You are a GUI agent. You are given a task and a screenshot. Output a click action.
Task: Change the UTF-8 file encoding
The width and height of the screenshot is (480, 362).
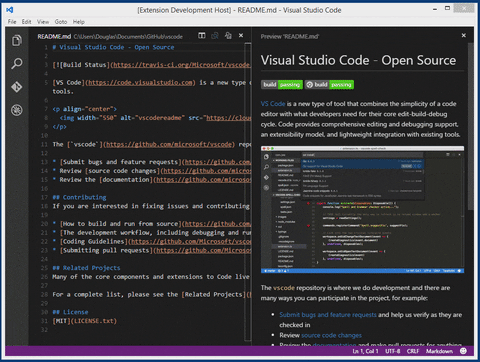(x=393, y=351)
